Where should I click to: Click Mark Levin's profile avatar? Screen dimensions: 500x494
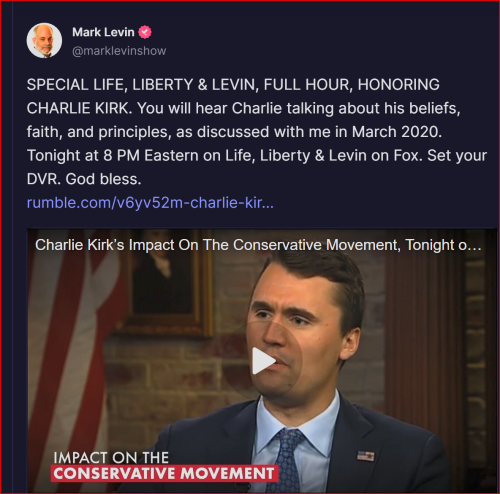44,40
